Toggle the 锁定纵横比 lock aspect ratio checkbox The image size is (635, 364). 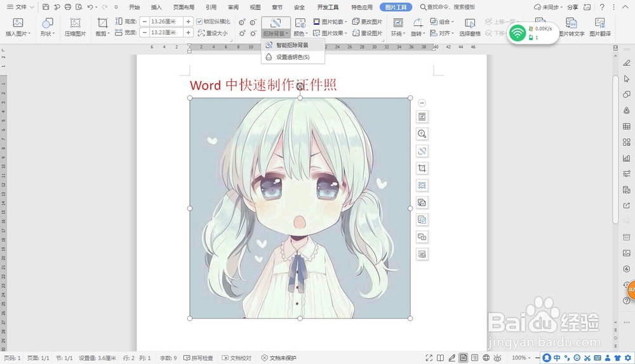click(x=199, y=22)
